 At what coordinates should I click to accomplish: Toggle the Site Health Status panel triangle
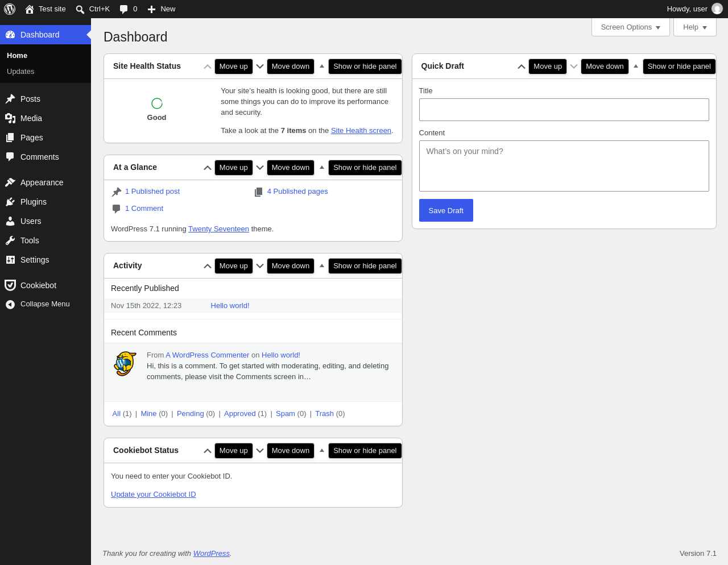(322, 66)
